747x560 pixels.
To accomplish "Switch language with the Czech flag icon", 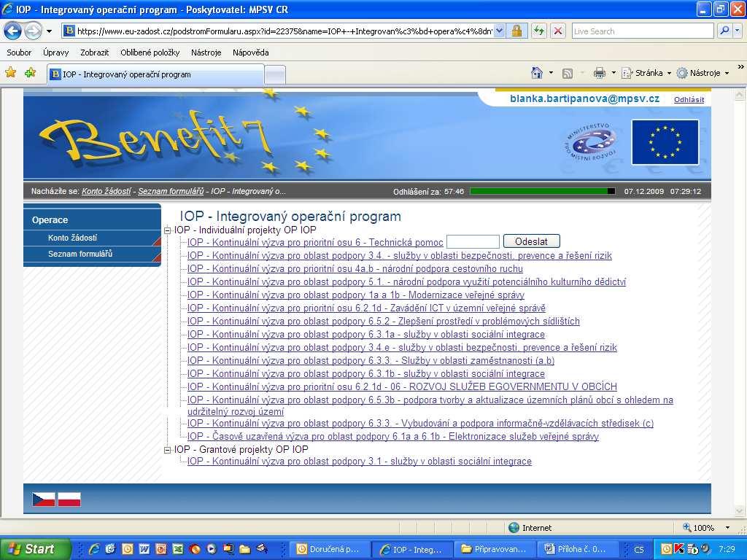I will 43,499.
